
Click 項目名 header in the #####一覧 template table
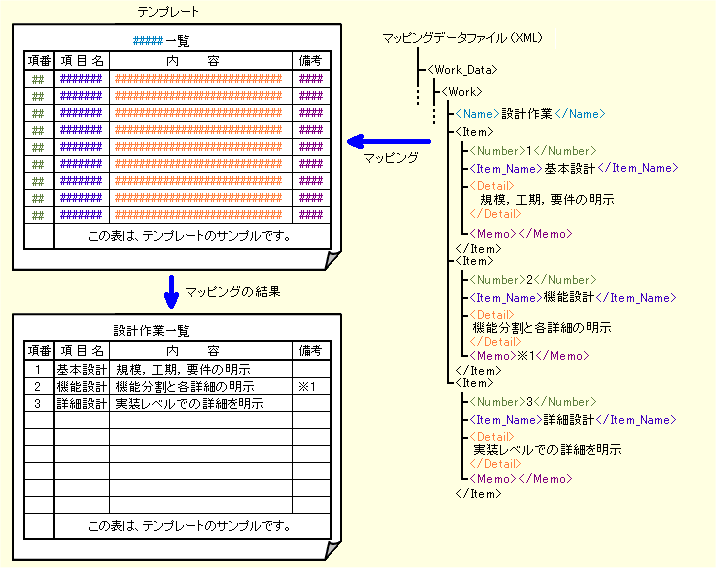82,61
